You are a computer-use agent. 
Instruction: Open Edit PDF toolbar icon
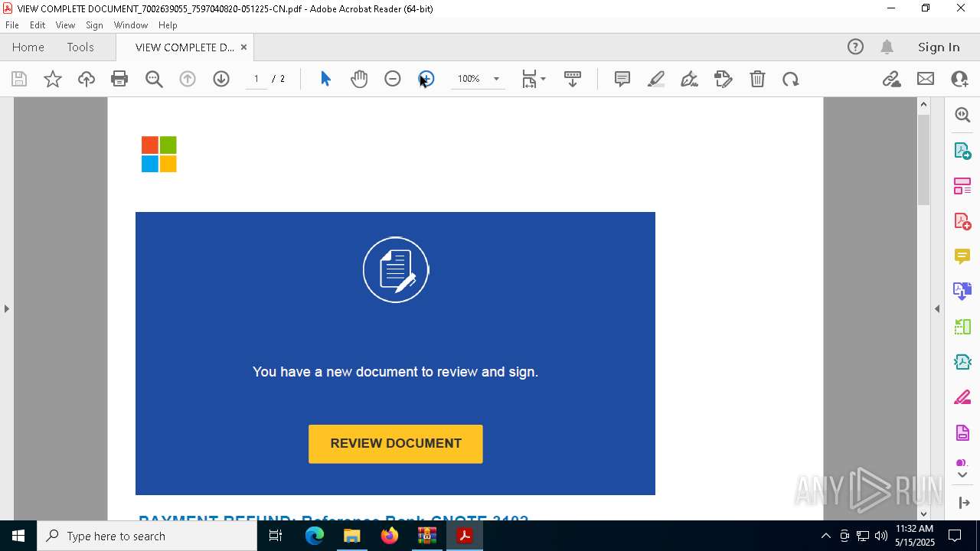(x=724, y=79)
